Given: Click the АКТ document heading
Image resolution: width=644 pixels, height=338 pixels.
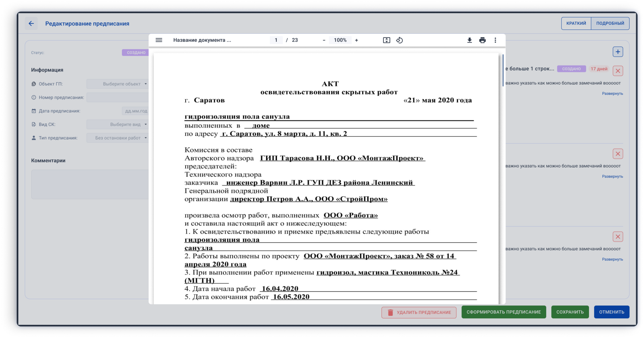Looking at the screenshot, I should coord(330,84).
